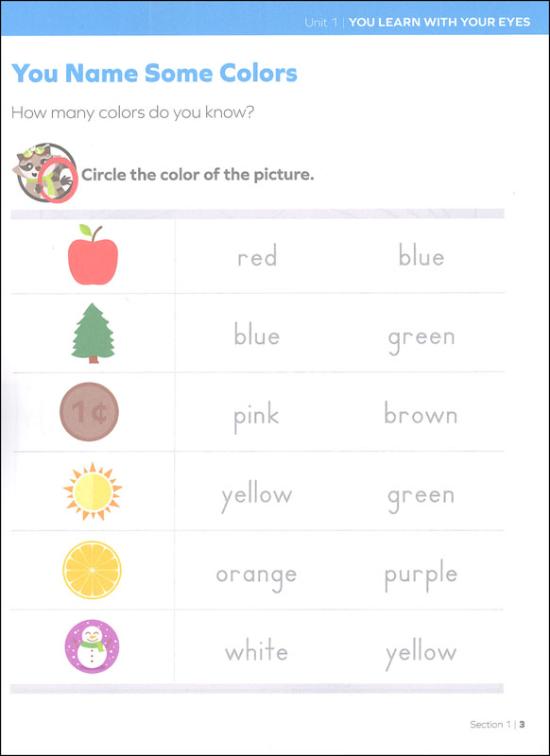550x756 pixels.
Task: Click the brown one-cent coin picture
Action: pos(89,412)
